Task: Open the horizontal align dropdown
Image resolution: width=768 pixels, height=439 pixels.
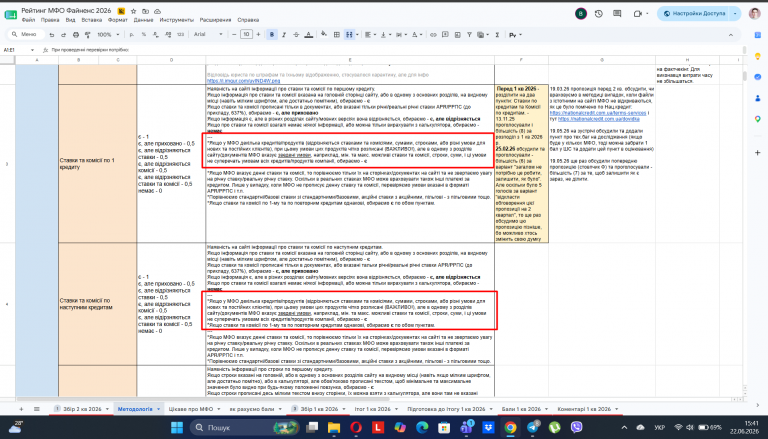Action: pyautogui.click(x=369, y=35)
